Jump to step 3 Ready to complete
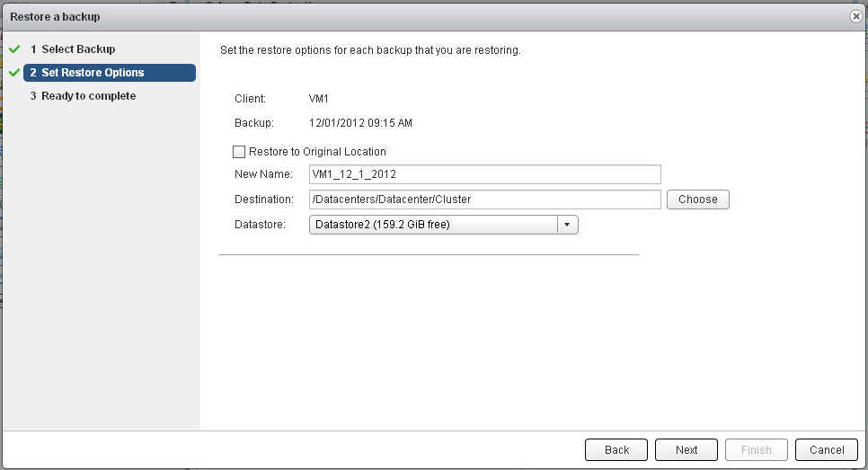 [x=83, y=96]
